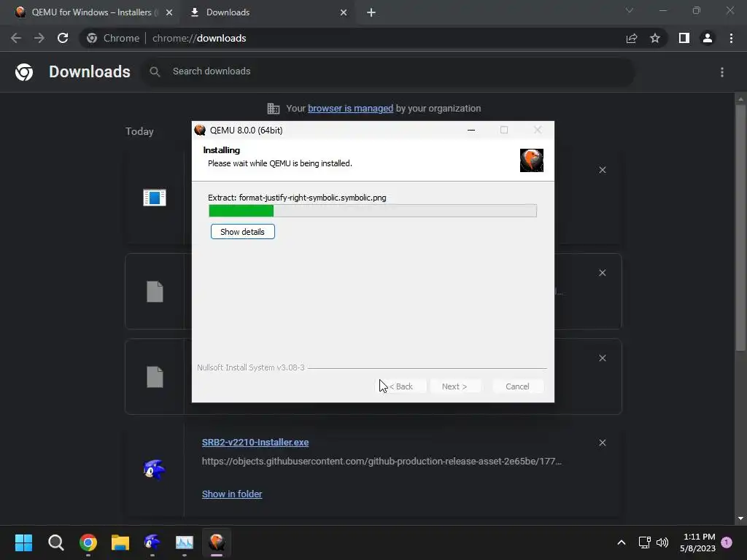Click QEMU icon in installer title bar
This screenshot has height=560, width=747.
[200, 130]
